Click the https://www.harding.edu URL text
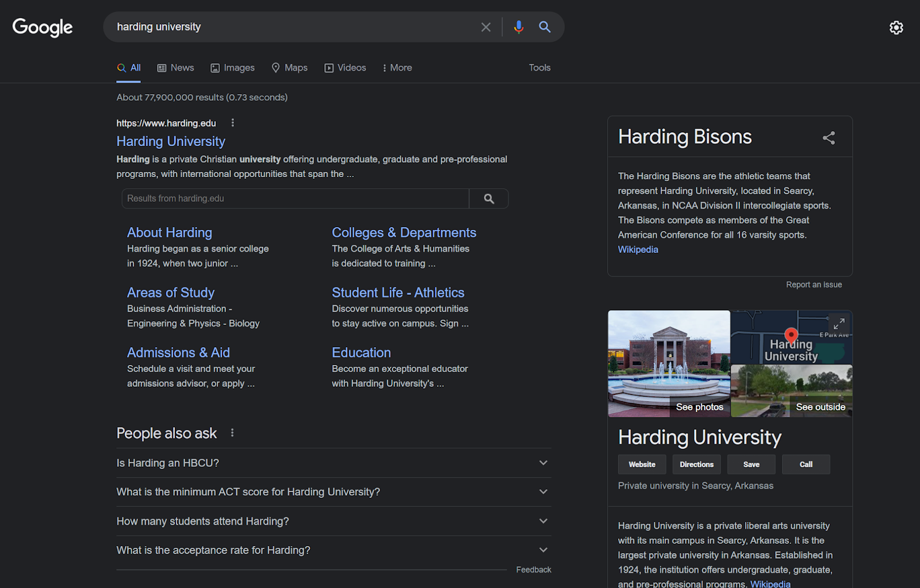This screenshot has height=588, width=920. click(x=166, y=123)
